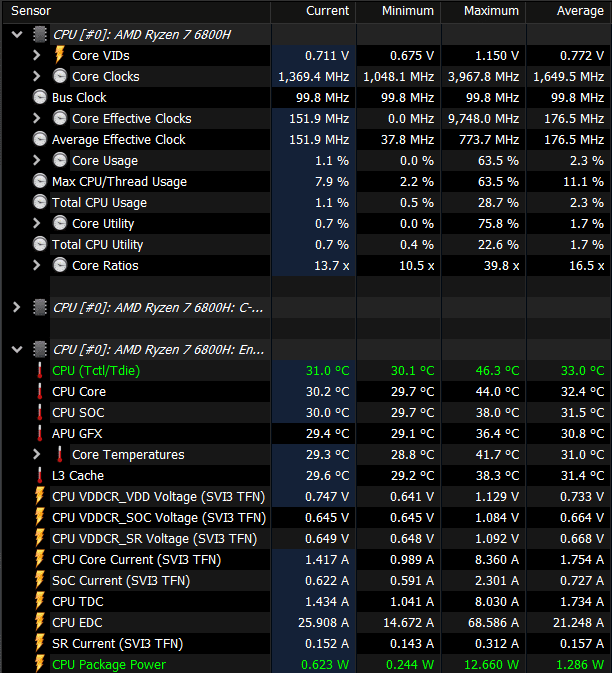This screenshot has width=612, height=673.
Task: Click the Current column header
Action: (x=313, y=11)
